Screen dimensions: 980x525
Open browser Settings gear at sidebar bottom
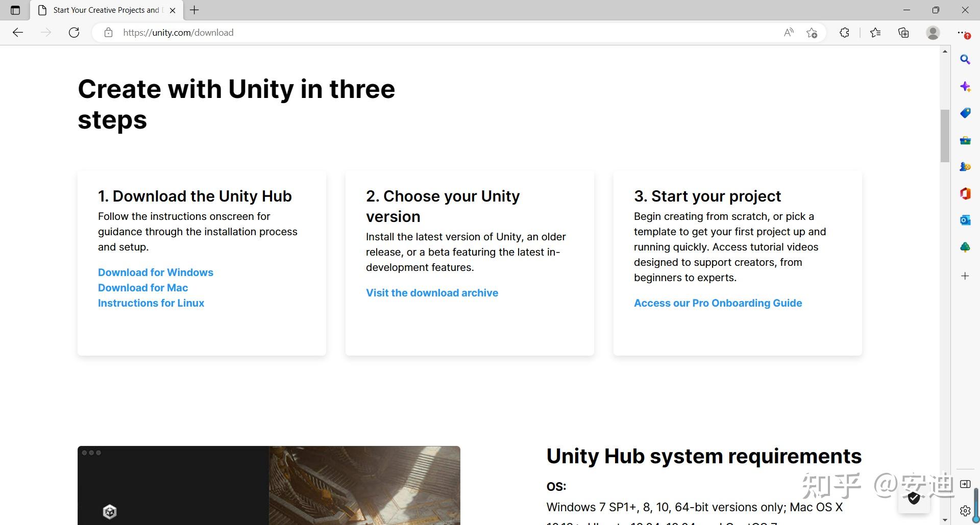[x=965, y=510]
